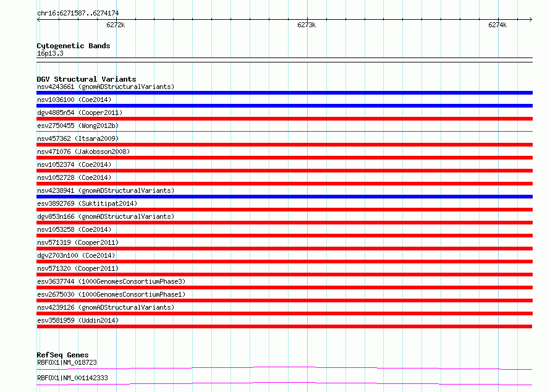Click the 16p13.3 cytogenetic band label

[x=50, y=53]
